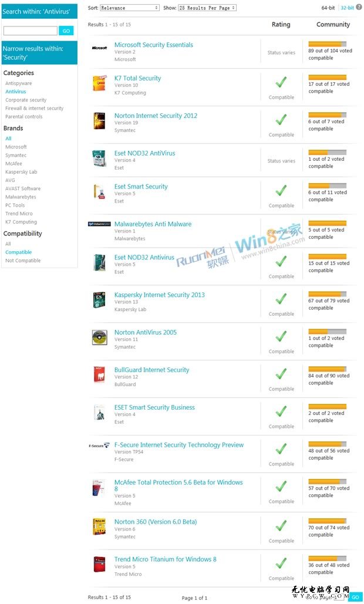Click the F-Secure logo icon

point(99,446)
